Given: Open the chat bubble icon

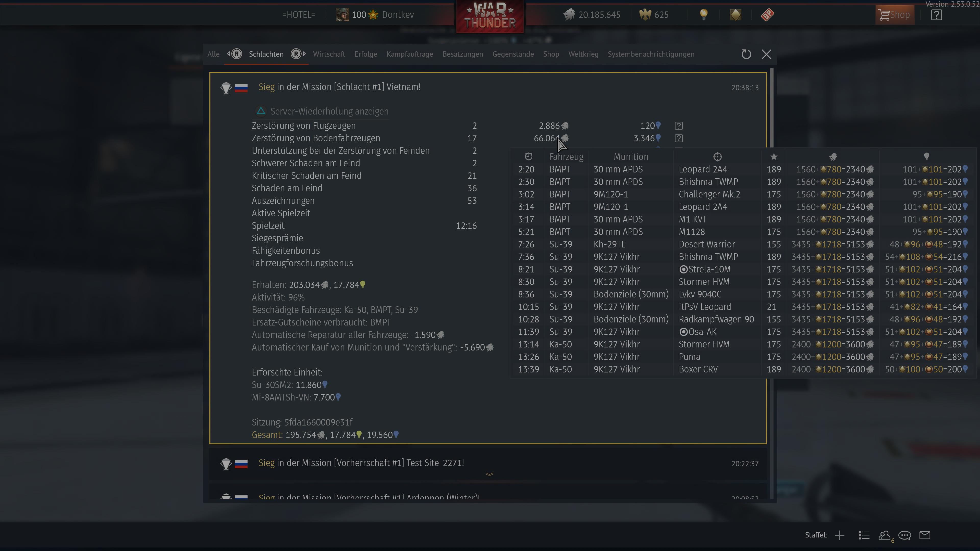Looking at the screenshot, I should point(904,535).
